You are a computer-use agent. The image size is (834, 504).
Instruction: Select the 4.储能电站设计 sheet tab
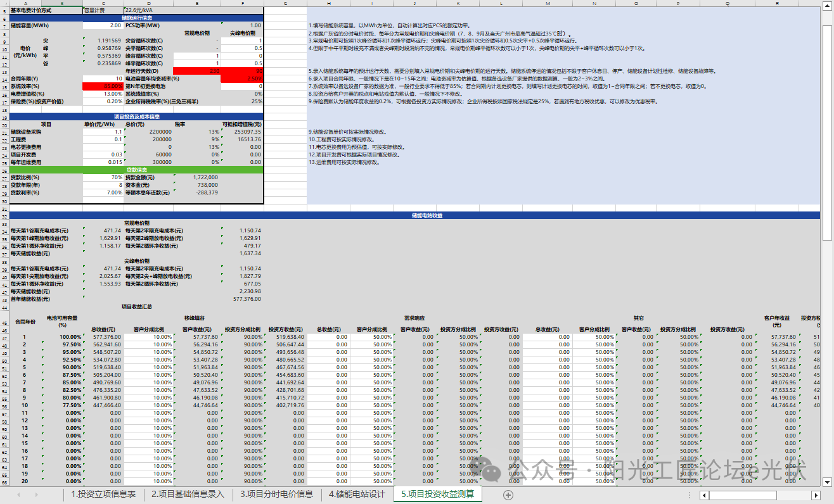[357, 495]
